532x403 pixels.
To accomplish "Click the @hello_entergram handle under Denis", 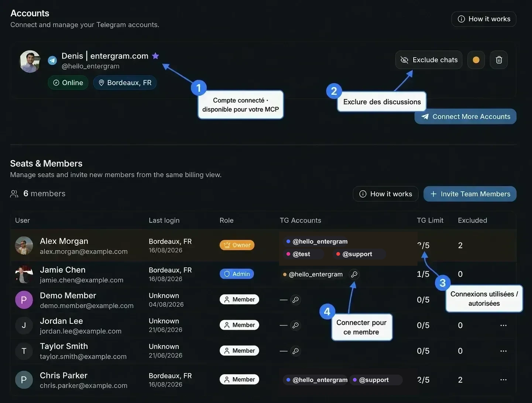I will coord(90,66).
